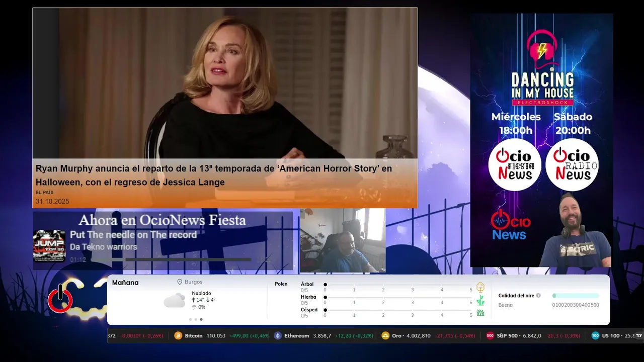This screenshot has width=644, height=362.
Task: Click the Mañana forecast heading
Action: click(x=125, y=283)
